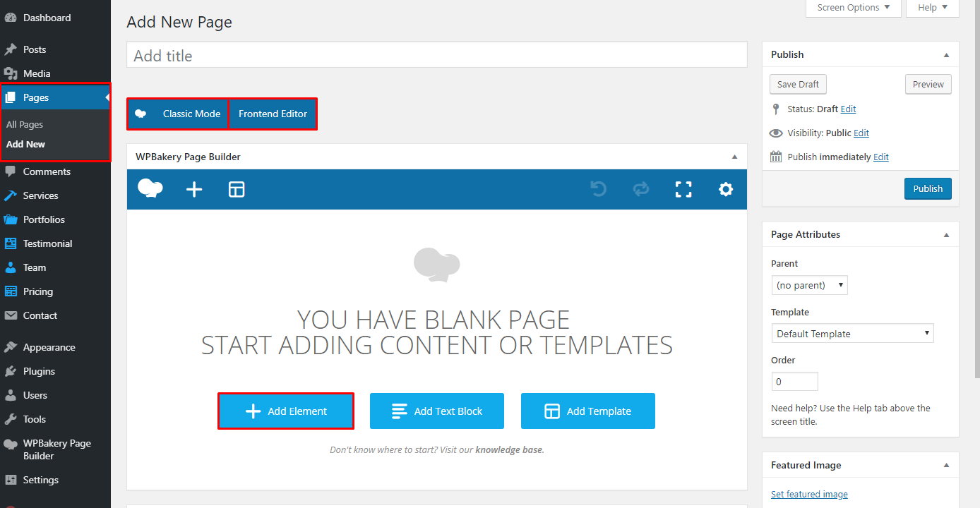The width and height of the screenshot is (980, 508).
Task: Open the Appearance menu
Action: click(x=55, y=347)
